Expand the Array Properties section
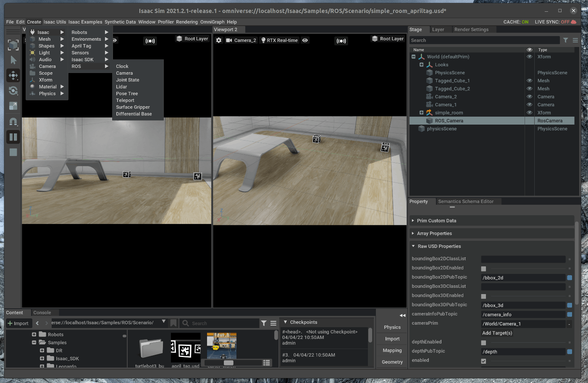The width and height of the screenshot is (588, 383). click(x=491, y=233)
